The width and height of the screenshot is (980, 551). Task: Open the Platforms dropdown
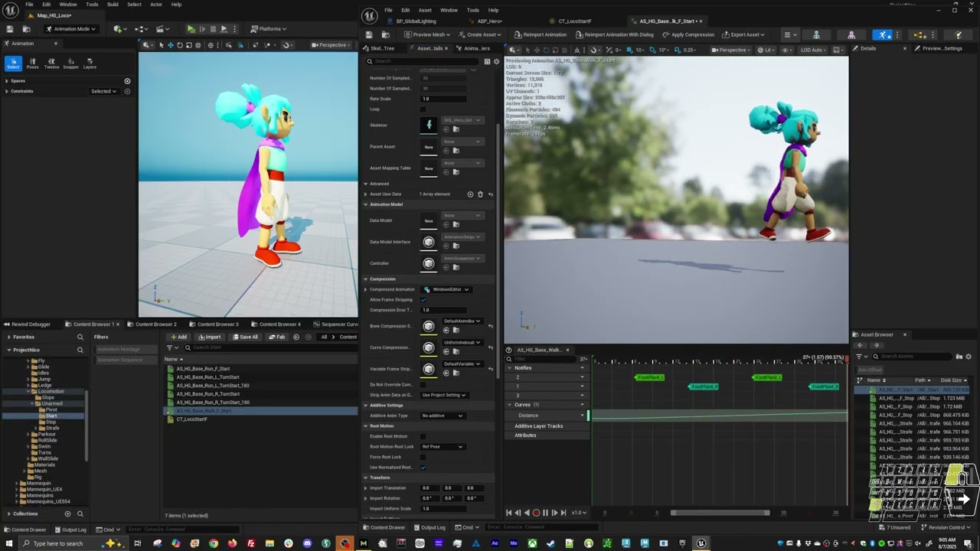269,29
